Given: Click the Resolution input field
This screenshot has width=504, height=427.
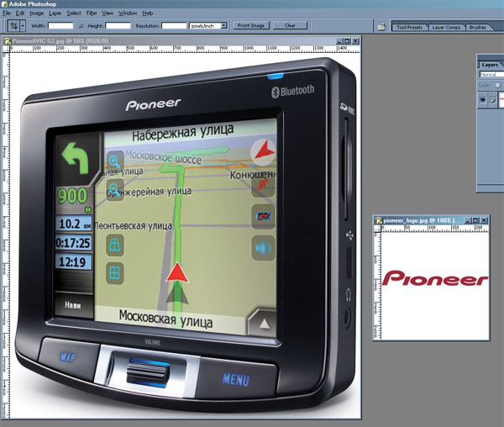Looking at the screenshot, I should click(x=174, y=26).
